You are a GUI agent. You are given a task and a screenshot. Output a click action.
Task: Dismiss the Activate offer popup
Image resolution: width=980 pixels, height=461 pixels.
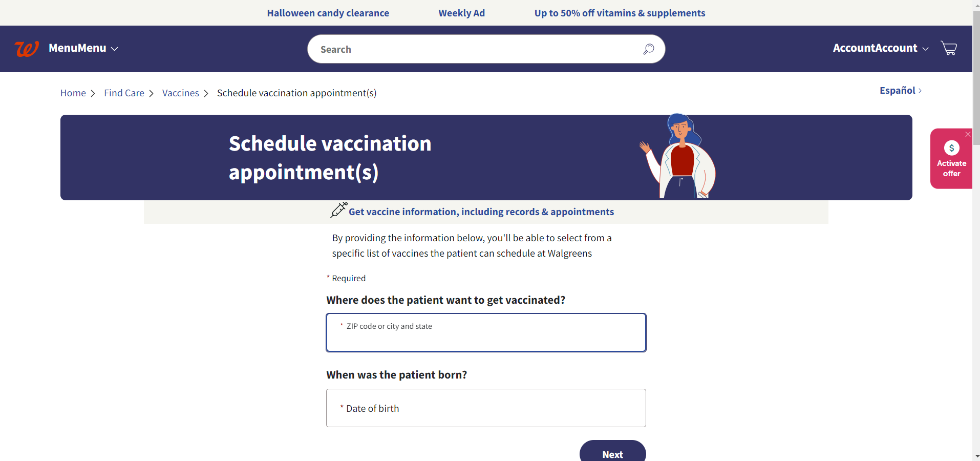click(x=968, y=134)
